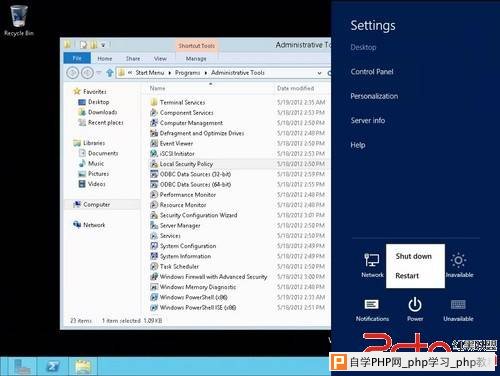Click the Task Scheduler icon
This screenshot has width=500, height=376.
(154, 266)
